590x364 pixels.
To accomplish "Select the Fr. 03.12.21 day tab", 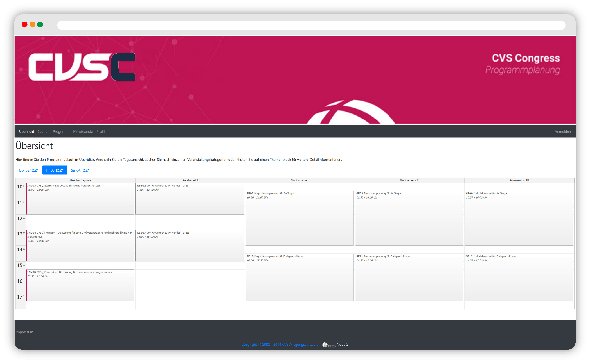I will (x=55, y=170).
